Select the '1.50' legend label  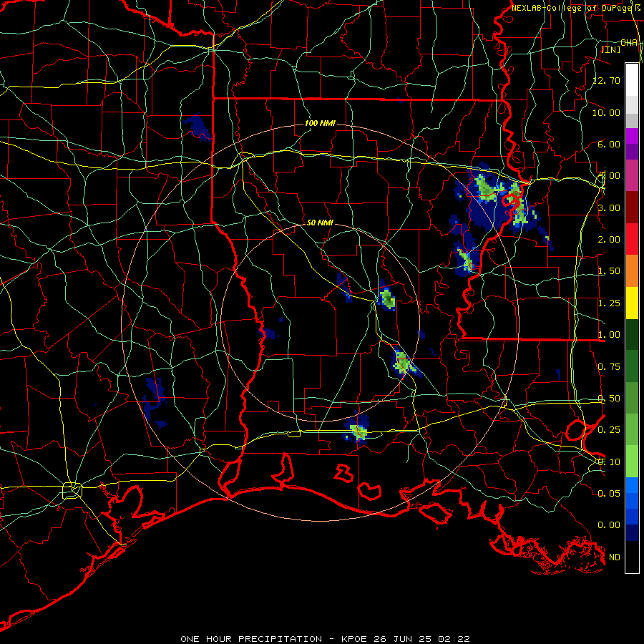609,271
